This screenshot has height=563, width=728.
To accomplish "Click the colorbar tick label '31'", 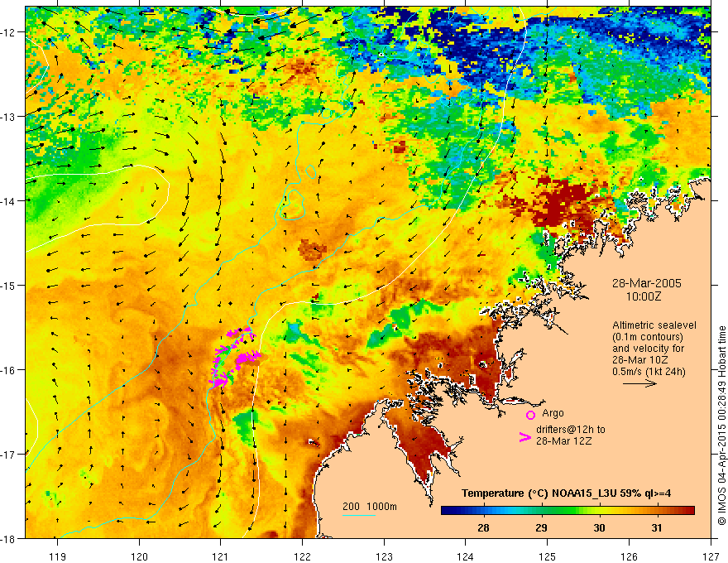I will coord(656,527).
